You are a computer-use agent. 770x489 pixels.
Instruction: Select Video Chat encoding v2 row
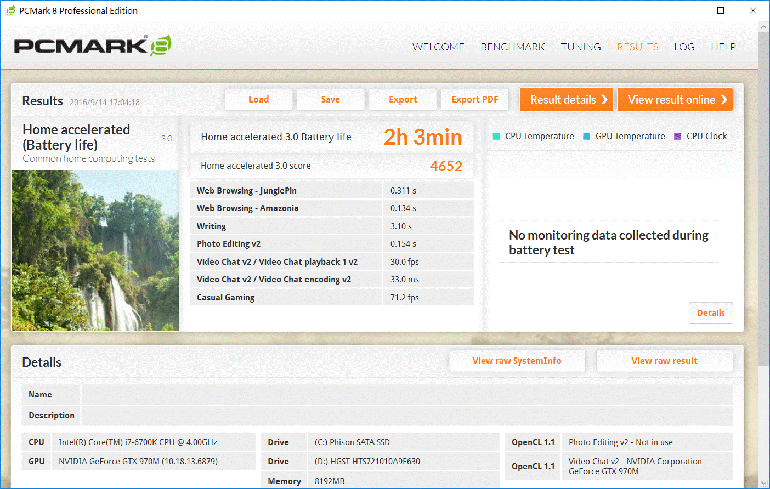click(331, 279)
